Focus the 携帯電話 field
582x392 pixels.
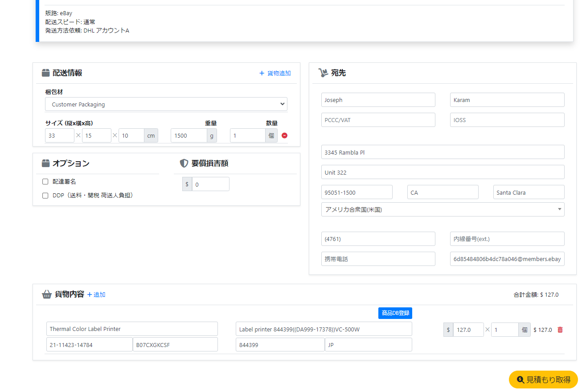(378, 259)
